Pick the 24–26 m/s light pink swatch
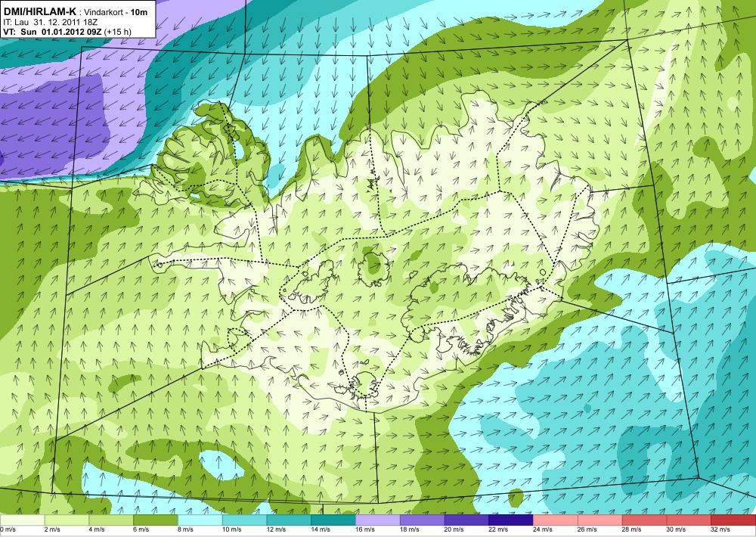The width and height of the screenshot is (756, 537). (x=555, y=520)
